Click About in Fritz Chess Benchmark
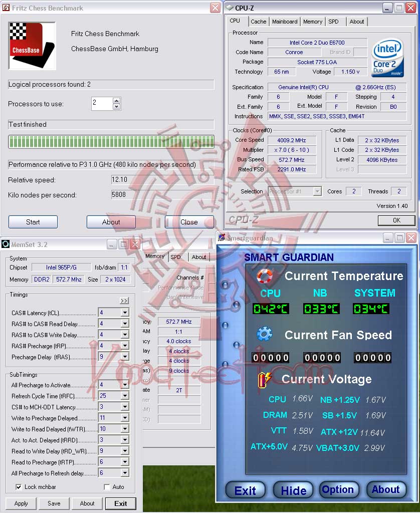Viewport: 420px width, 513px height. 111,222
